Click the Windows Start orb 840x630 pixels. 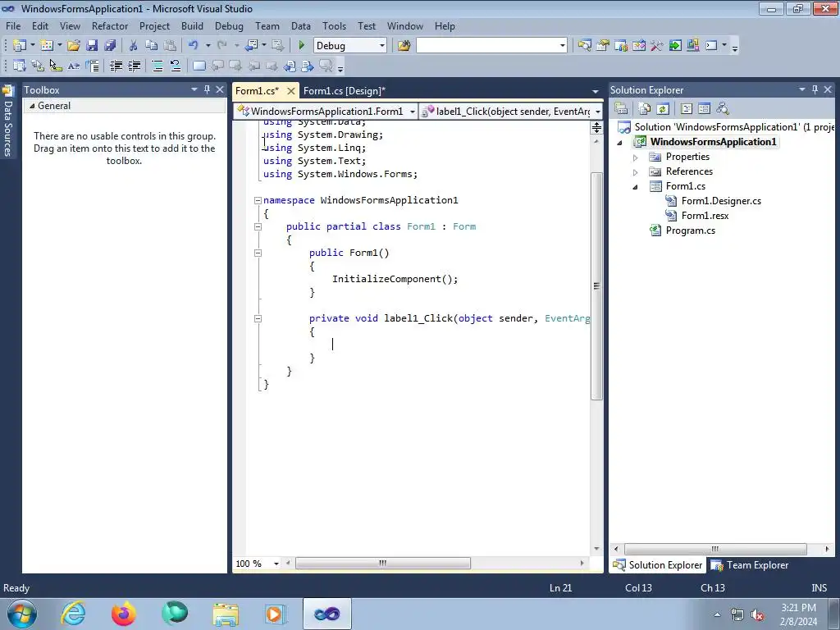click(22, 614)
